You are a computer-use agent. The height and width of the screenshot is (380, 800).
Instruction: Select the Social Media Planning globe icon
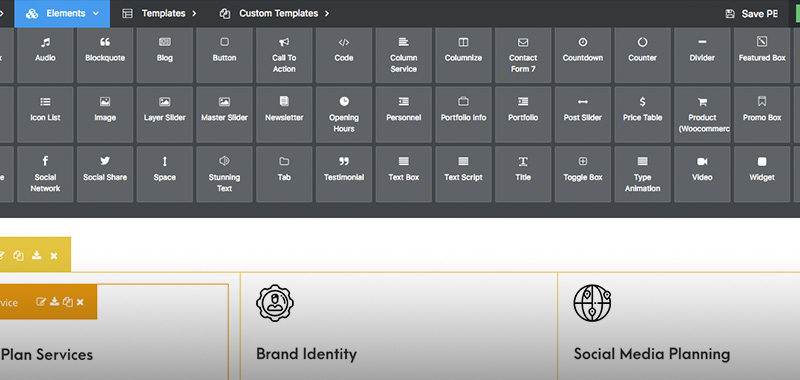(x=592, y=303)
